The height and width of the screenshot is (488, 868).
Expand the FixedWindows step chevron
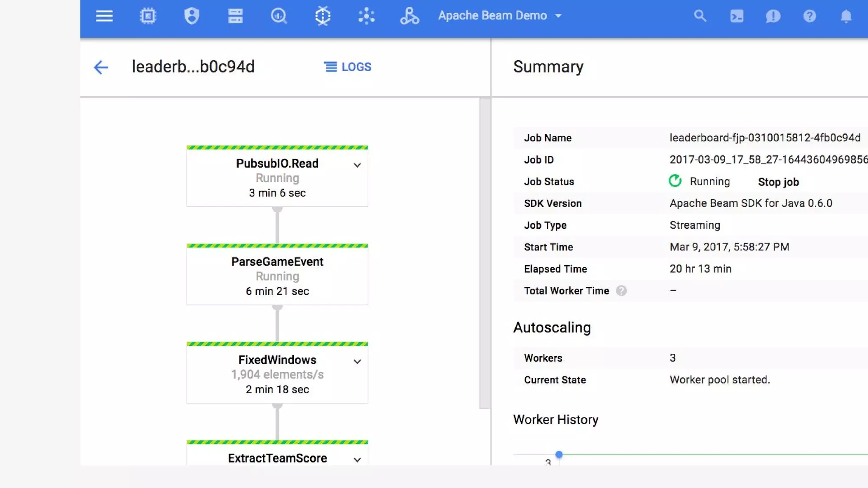pyautogui.click(x=357, y=362)
